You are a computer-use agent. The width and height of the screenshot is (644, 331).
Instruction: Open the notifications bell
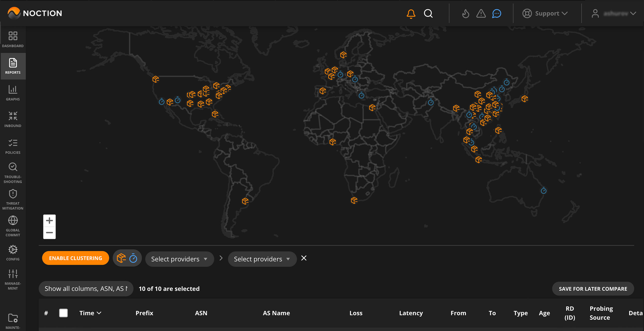[x=411, y=13]
